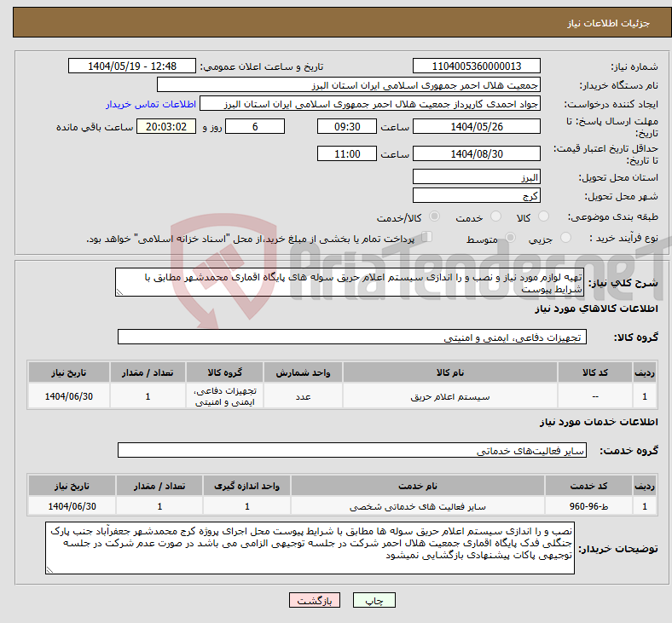Click the اطلاعات کالاهای مورد نیاز section heading

click(x=596, y=309)
